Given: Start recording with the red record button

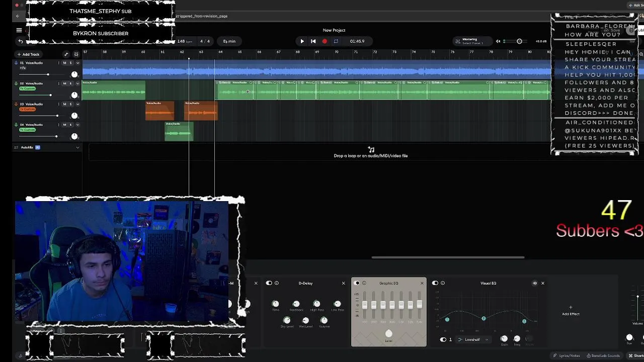Looking at the screenshot, I should pos(325,41).
